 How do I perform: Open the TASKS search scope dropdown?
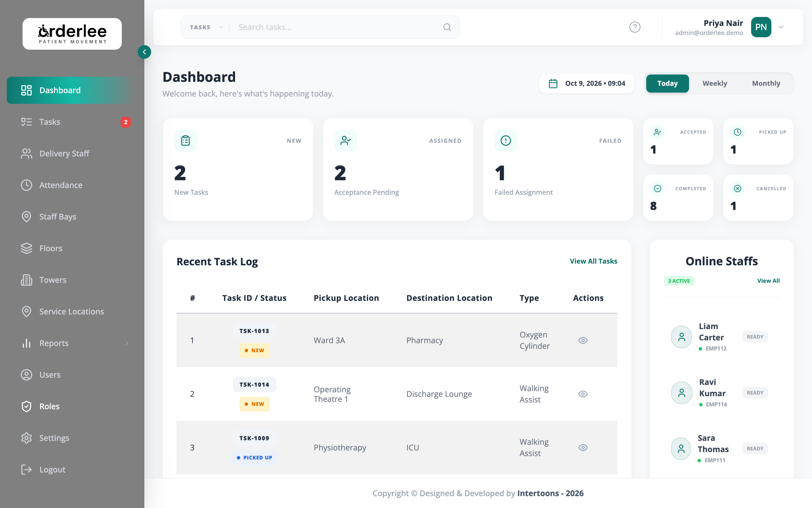click(206, 27)
